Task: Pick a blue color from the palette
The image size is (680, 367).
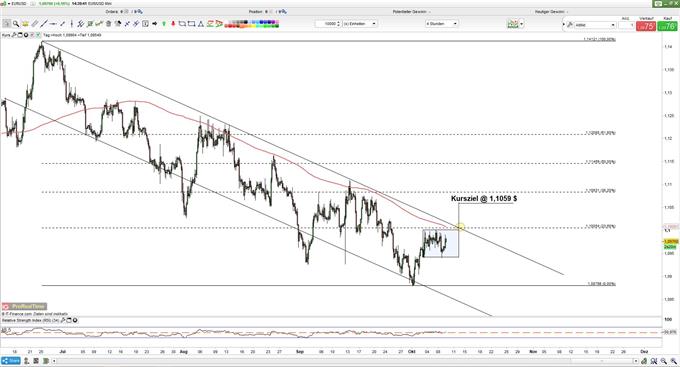Action: click(x=263, y=22)
